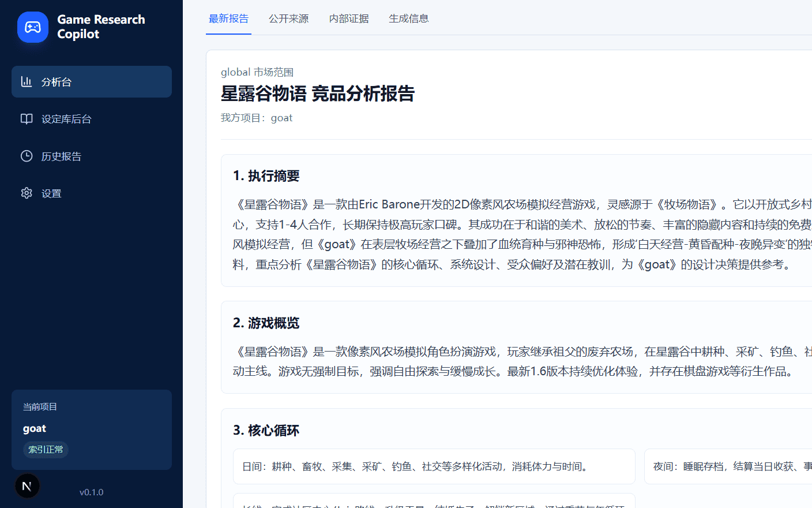Image resolution: width=812 pixels, height=508 pixels.
Task: Open 分析台 in the sidebar
Action: 92,81
